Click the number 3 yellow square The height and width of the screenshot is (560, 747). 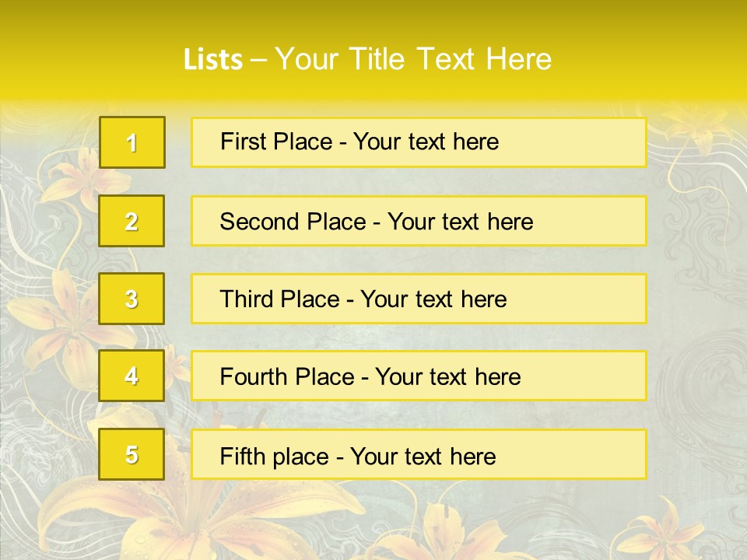[132, 299]
